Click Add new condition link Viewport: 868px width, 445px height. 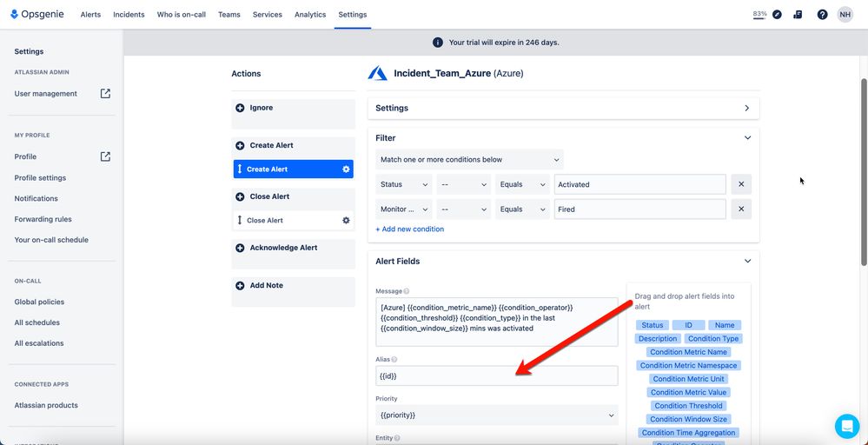(x=409, y=229)
